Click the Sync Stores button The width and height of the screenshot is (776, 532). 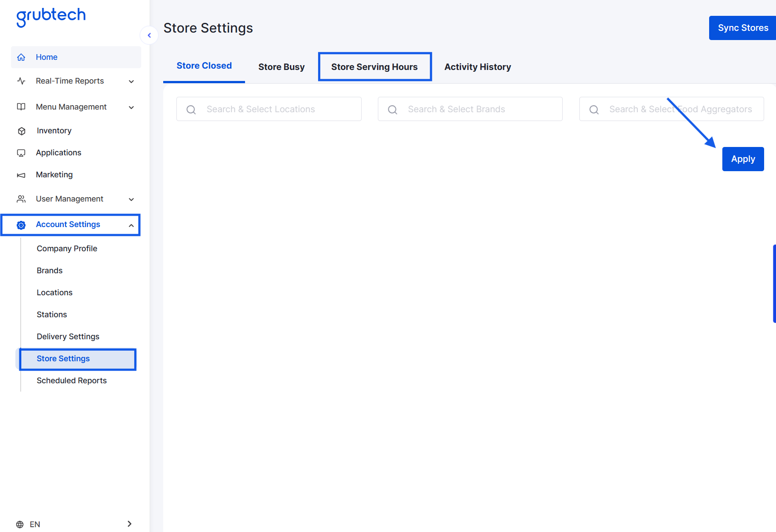click(742, 28)
